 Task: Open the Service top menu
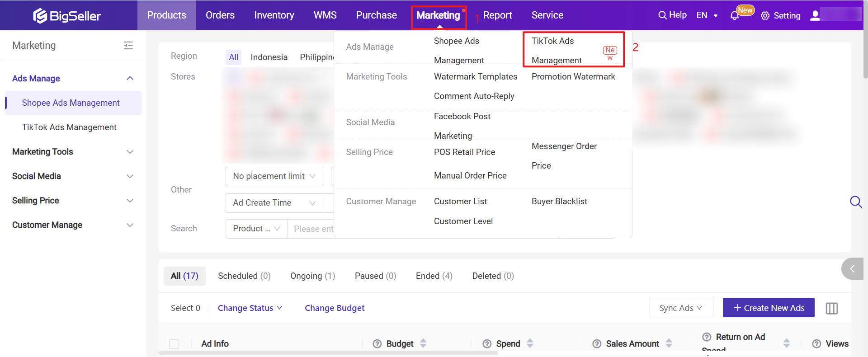pyautogui.click(x=547, y=15)
